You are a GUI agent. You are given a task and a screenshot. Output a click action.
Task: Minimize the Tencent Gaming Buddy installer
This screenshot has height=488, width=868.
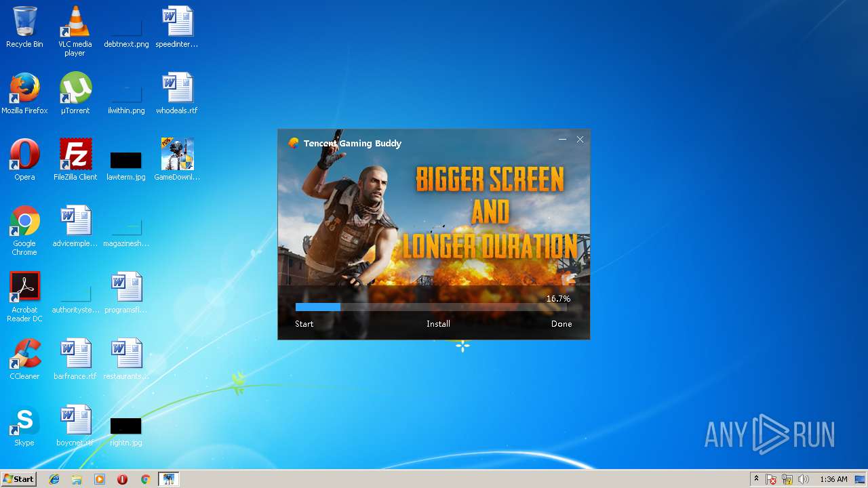pyautogui.click(x=562, y=140)
